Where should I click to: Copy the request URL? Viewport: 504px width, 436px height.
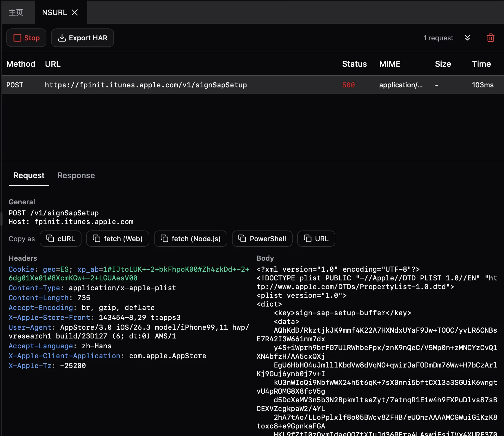tap(316, 239)
